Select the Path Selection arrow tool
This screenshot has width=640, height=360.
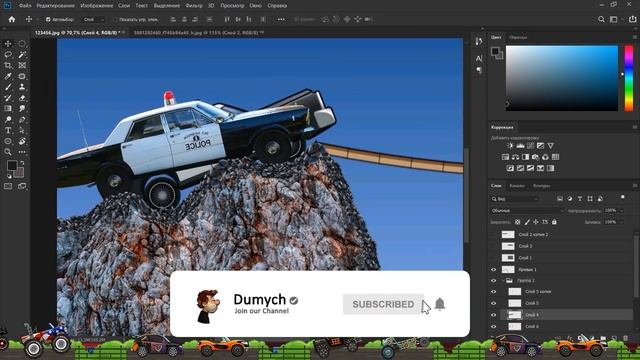[x=22, y=131]
